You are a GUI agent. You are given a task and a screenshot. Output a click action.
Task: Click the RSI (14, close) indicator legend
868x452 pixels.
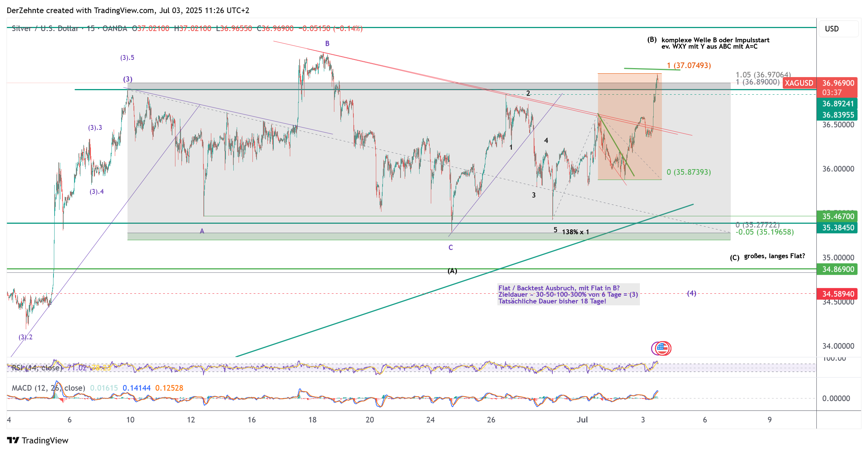coord(37,368)
